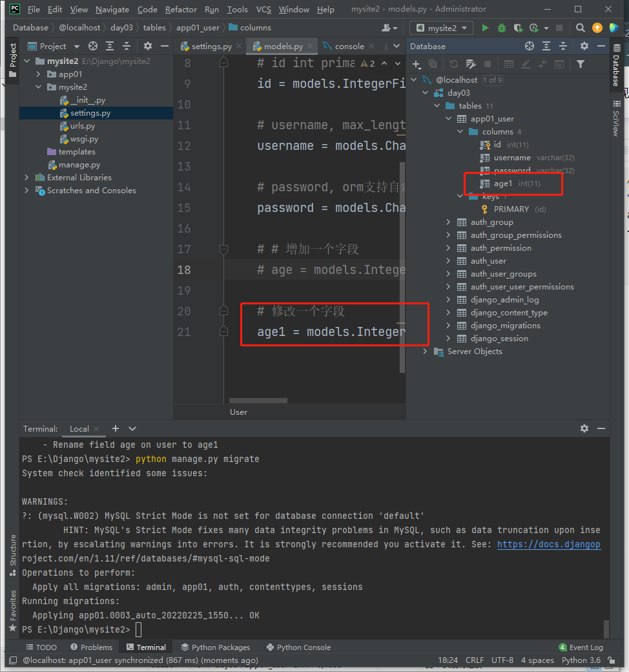Viewport: 629px width, 672px height.
Task: Run the mysite2 configuration
Action: [x=485, y=28]
